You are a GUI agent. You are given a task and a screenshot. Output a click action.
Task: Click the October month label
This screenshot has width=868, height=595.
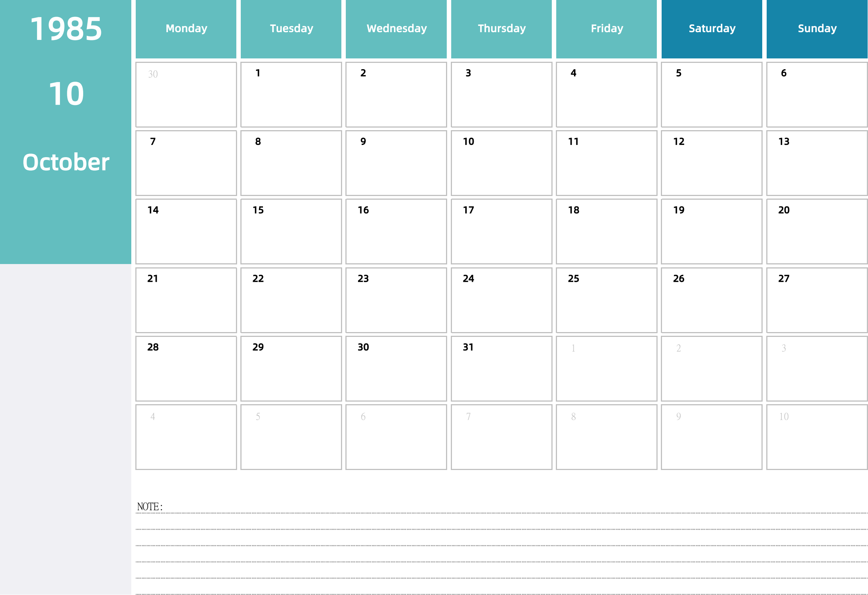tap(65, 160)
